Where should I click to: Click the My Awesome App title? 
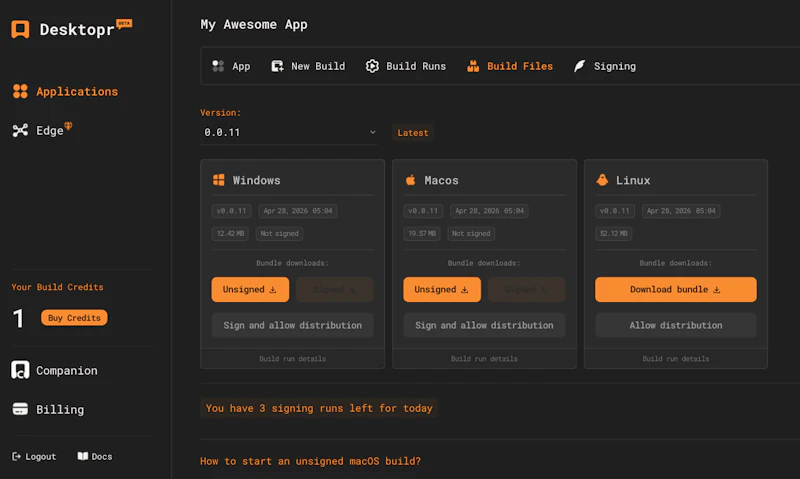pos(254,24)
